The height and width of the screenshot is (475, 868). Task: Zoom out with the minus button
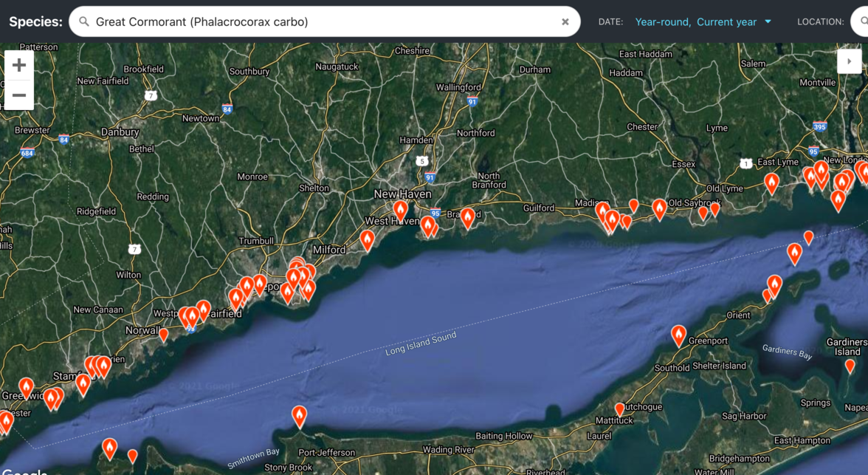18,95
